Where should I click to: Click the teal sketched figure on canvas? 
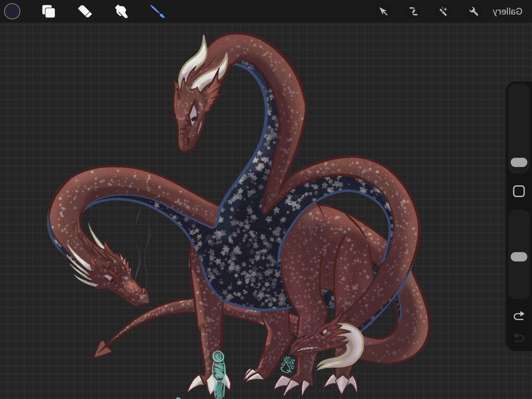tap(219, 374)
